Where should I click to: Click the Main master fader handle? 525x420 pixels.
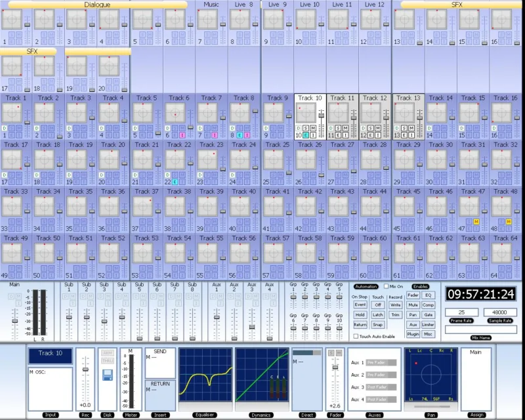point(14,321)
